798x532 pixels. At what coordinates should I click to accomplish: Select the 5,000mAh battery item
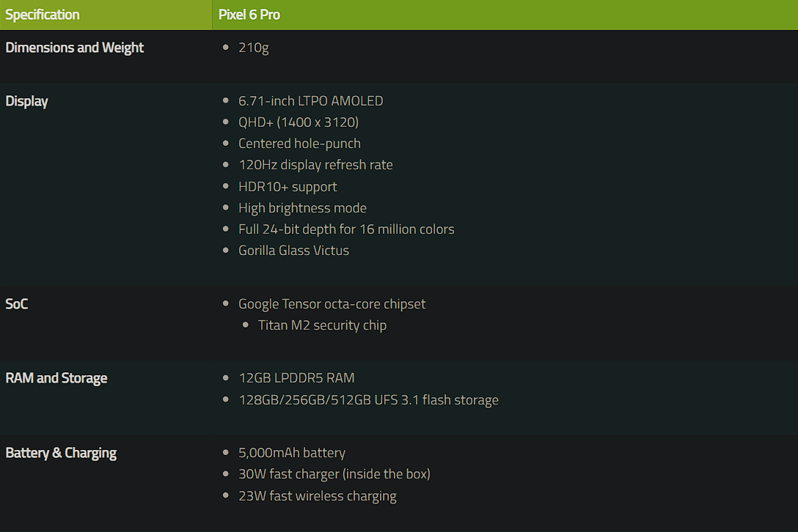tap(292, 453)
